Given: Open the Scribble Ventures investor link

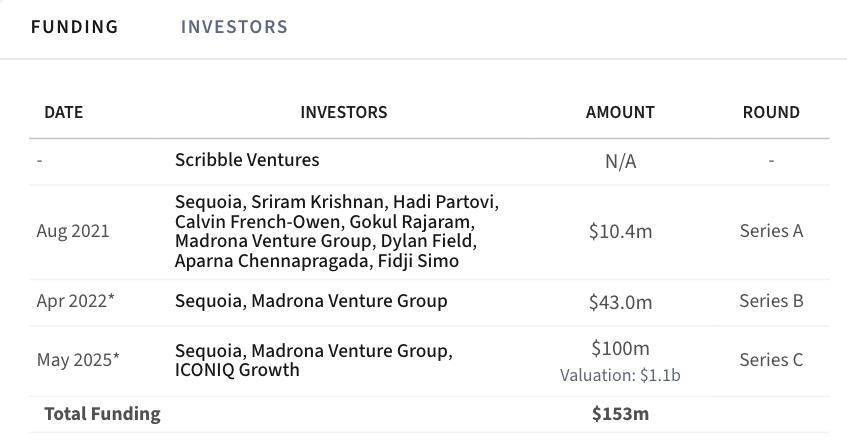Looking at the screenshot, I should click(247, 160).
